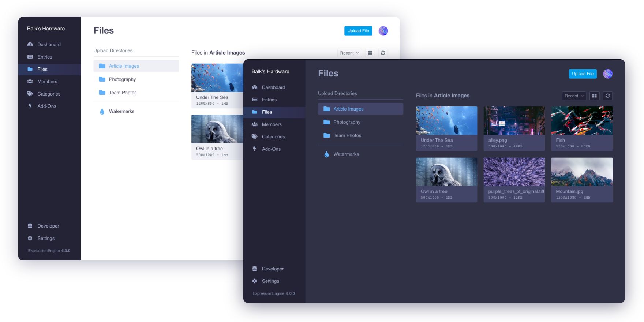The image size is (644, 322).
Task: Open the Recent sort dropdown in dark window
Action: click(574, 96)
